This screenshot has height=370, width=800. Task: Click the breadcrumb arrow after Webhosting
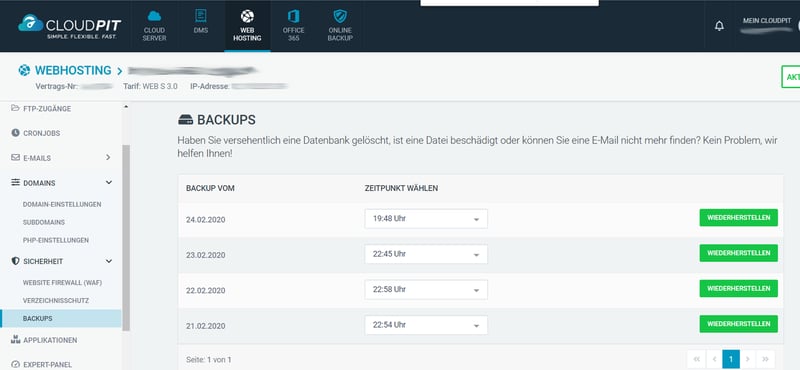119,71
